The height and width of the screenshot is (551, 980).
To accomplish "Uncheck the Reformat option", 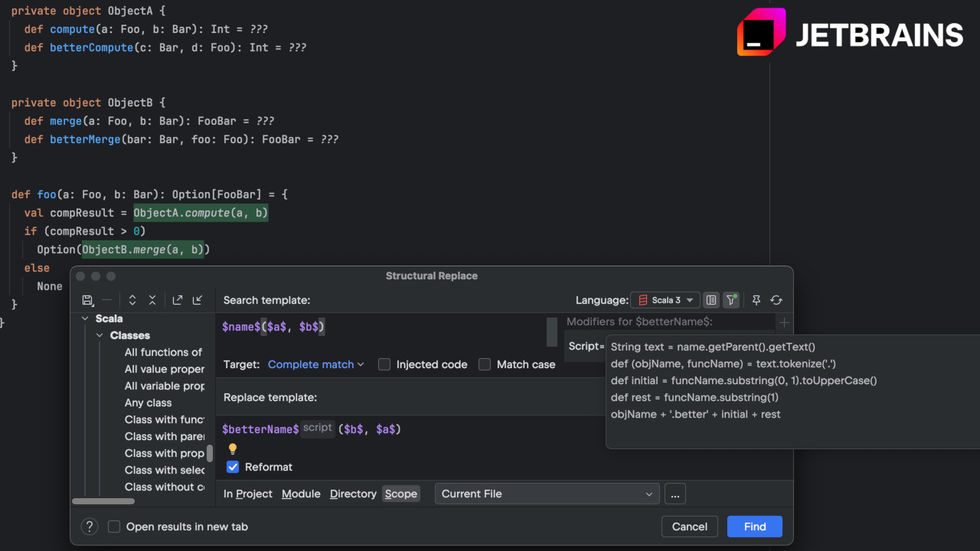I will (232, 467).
